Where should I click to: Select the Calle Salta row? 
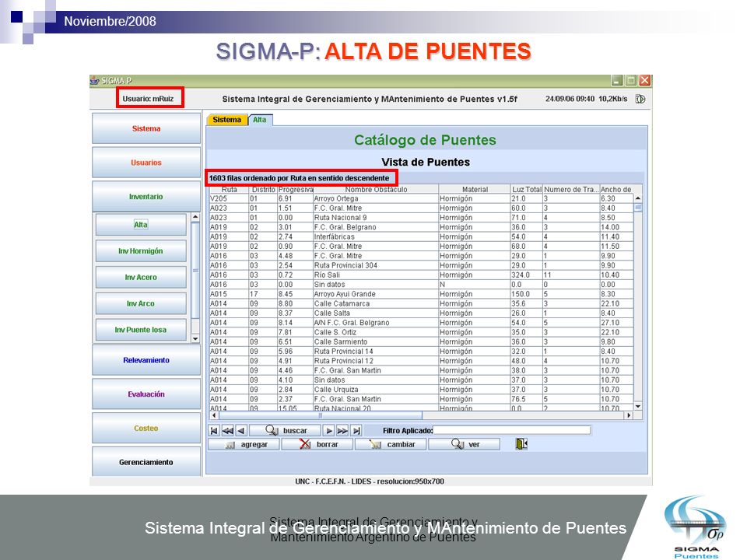pyautogui.click(x=422, y=313)
